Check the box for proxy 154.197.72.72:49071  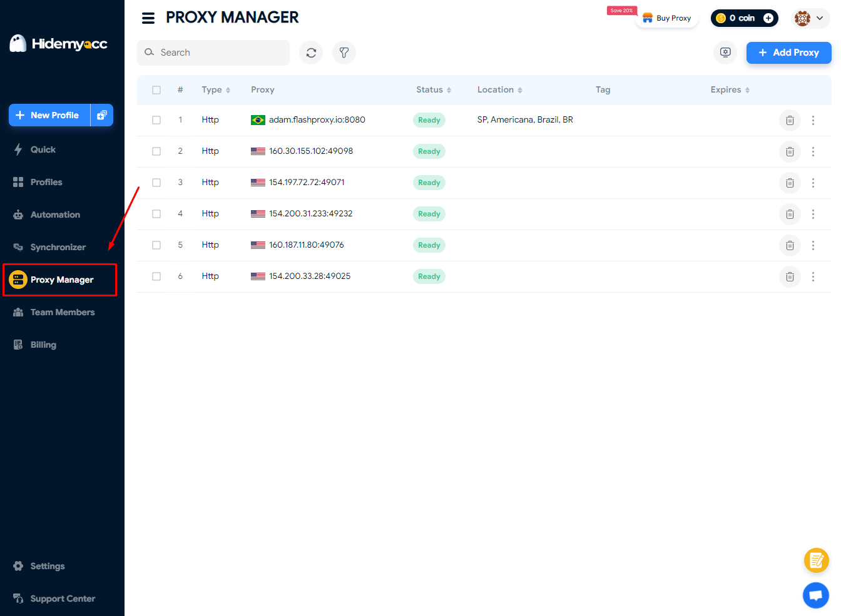coord(156,183)
